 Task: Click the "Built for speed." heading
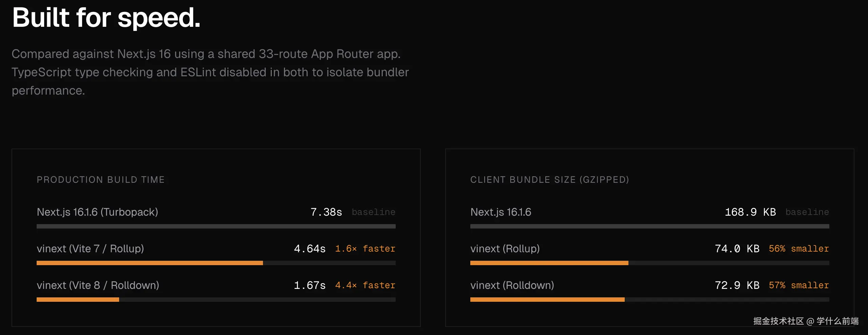(106, 18)
